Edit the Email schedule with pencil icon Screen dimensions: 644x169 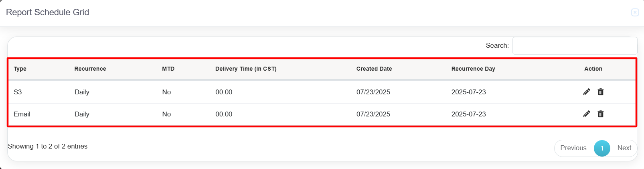(587, 114)
